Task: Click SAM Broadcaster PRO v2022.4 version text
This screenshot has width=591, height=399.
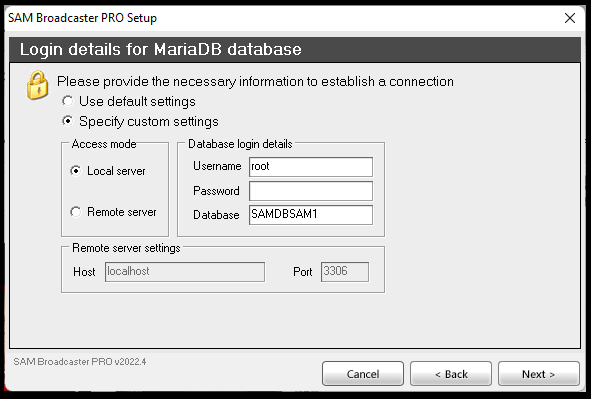Action: tap(80, 362)
